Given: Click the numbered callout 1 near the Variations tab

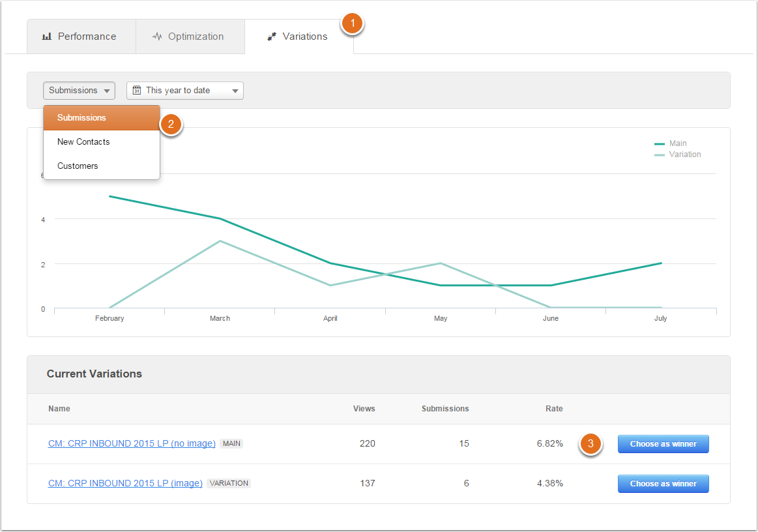Looking at the screenshot, I should (x=352, y=22).
